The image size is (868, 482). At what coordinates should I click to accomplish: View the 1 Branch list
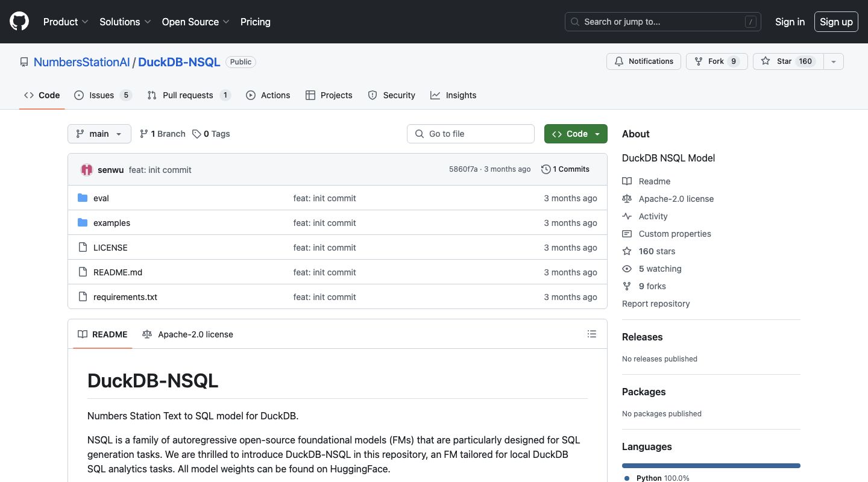pyautogui.click(x=163, y=134)
